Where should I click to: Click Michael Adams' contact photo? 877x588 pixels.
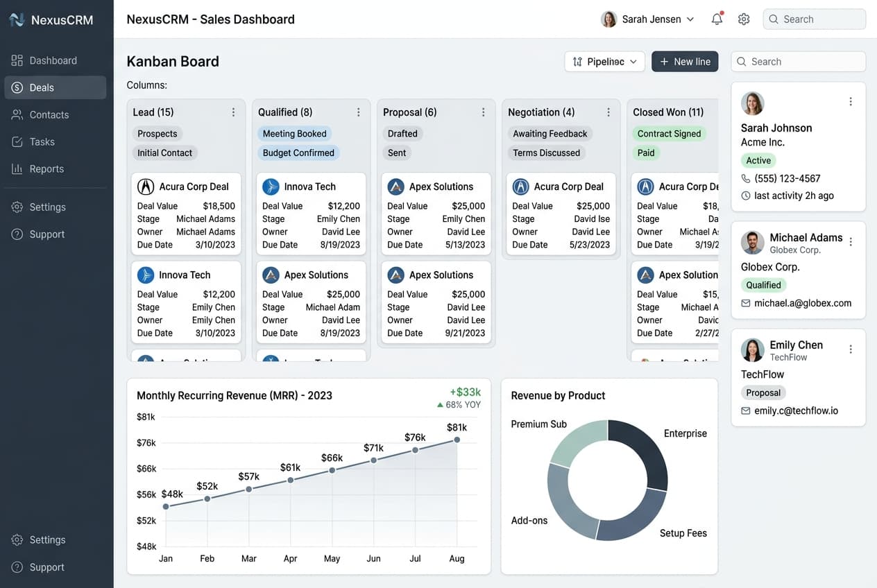pos(752,243)
